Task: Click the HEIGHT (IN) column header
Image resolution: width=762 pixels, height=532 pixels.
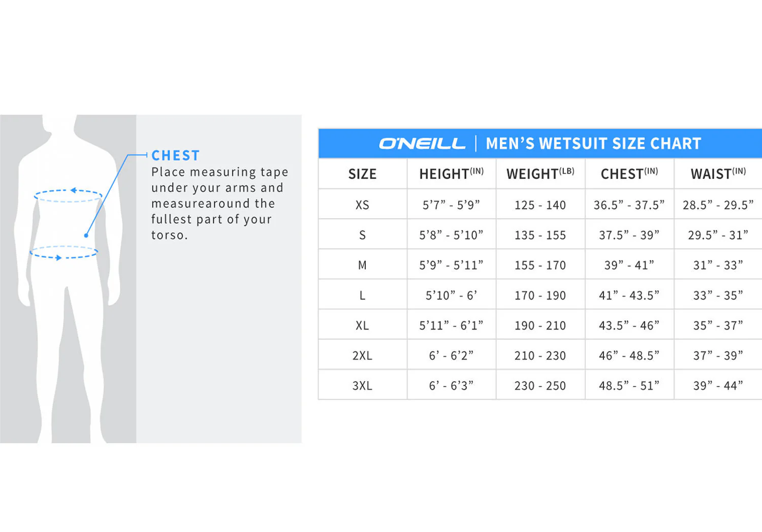Action: (451, 174)
